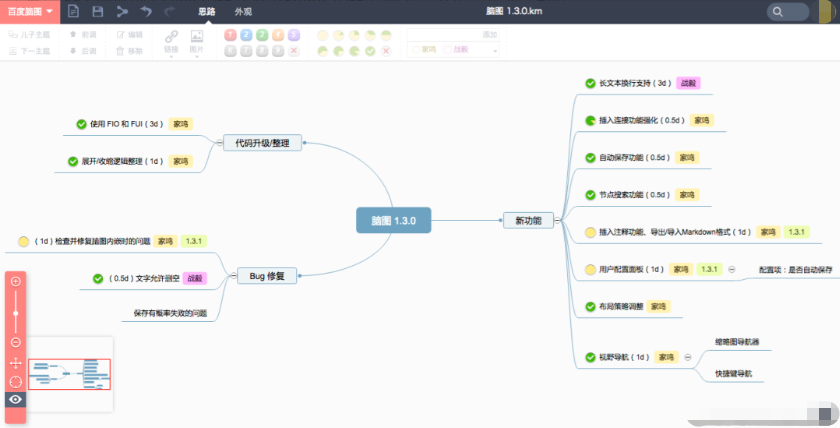Switch to the 思路 tab
Screen dimensions: 840x428
[207, 11]
